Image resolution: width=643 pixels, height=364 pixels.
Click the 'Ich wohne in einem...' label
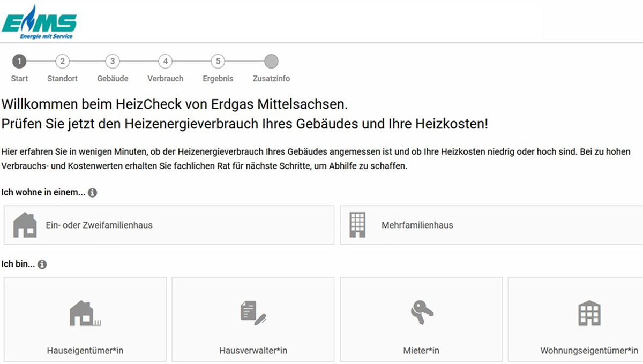click(x=43, y=193)
